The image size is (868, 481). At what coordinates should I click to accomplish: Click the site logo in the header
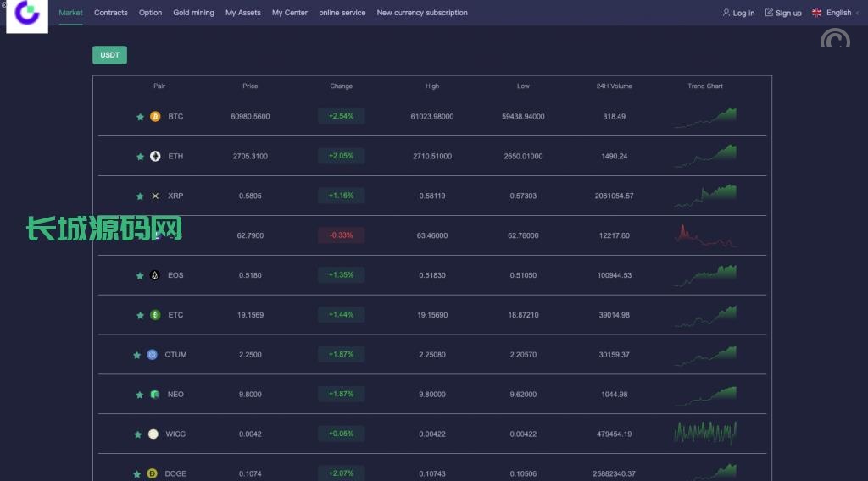pos(27,15)
